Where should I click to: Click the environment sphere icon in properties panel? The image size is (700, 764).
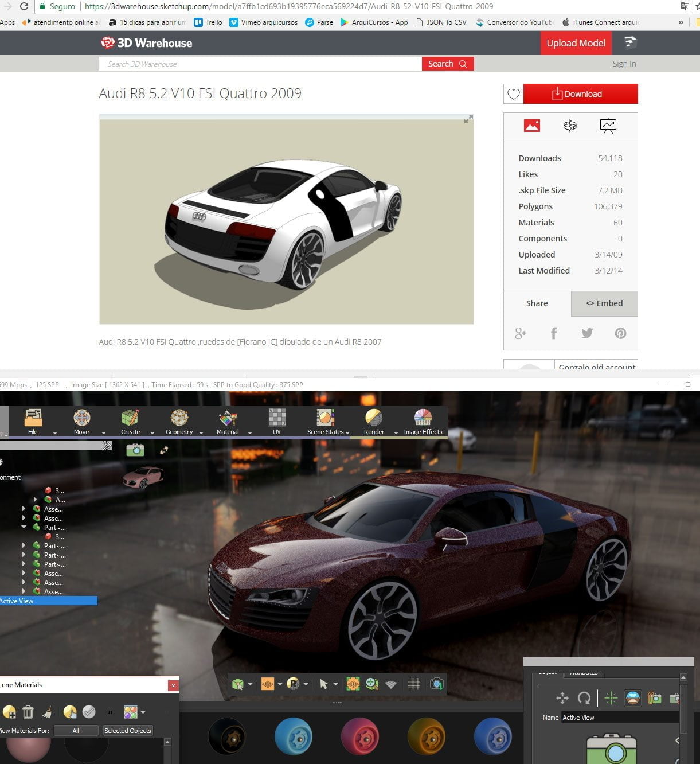(x=633, y=698)
